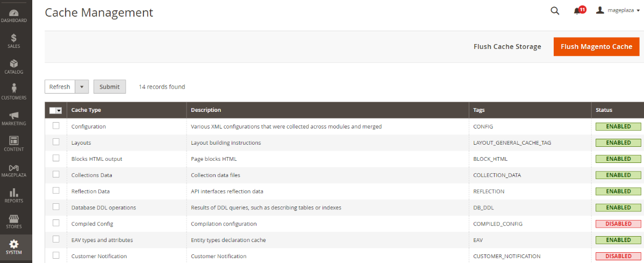Check the EAV types and attributes checkbox
Image resolution: width=644 pixels, height=263 pixels.
point(56,239)
